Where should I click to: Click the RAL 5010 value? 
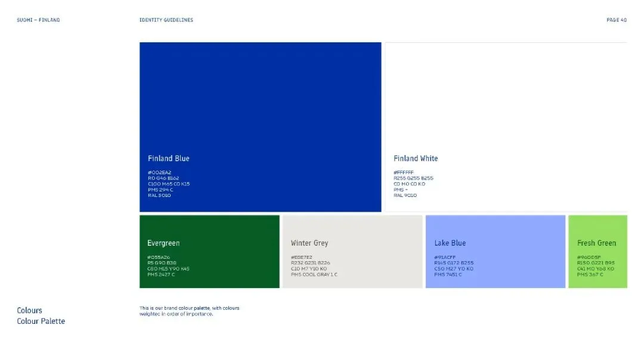[159, 196]
